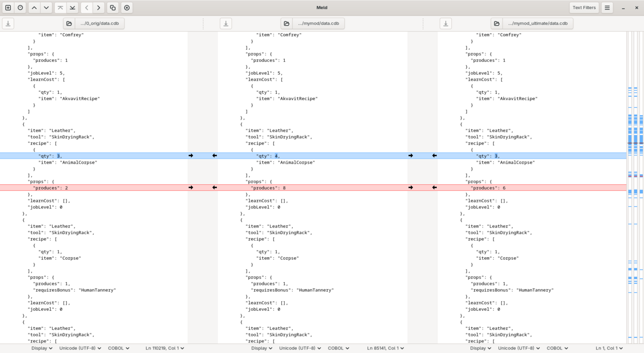Choose file for .../mymod/data.cdb pane

tap(312, 24)
